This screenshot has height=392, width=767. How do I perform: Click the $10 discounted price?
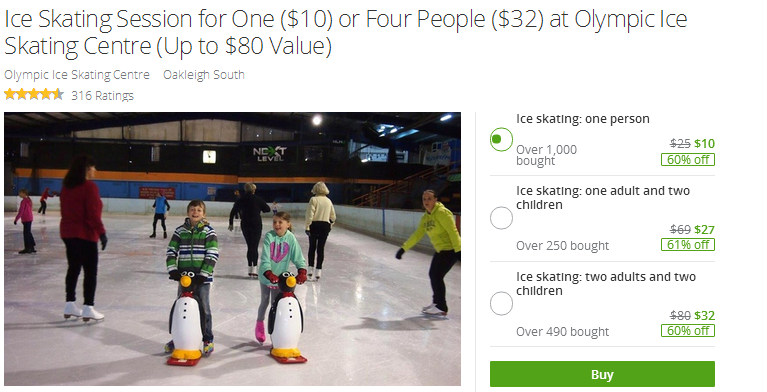coord(704,143)
